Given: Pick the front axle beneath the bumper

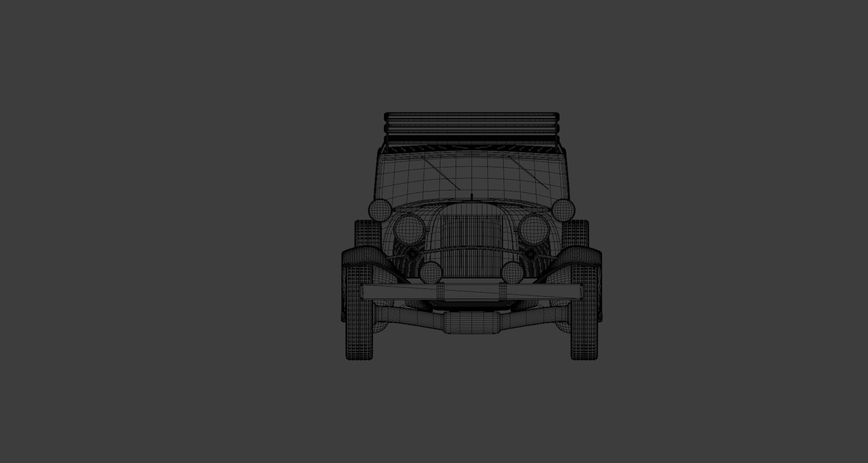Looking at the screenshot, I should coord(472,319).
